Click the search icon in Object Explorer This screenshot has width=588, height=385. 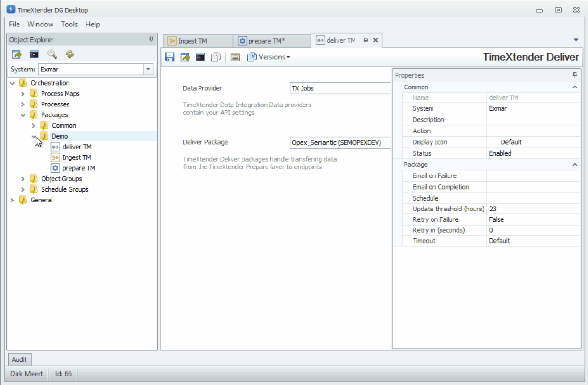pyautogui.click(x=52, y=54)
